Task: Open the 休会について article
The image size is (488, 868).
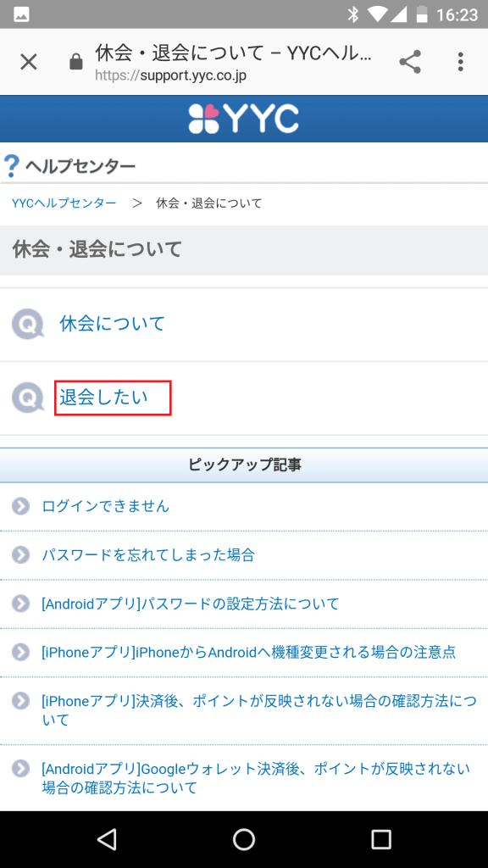Action: (x=113, y=323)
